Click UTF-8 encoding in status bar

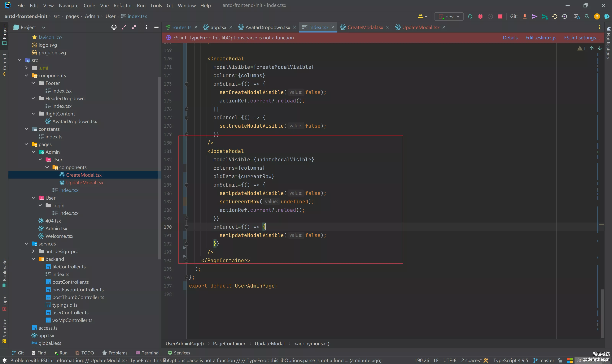[450, 360]
